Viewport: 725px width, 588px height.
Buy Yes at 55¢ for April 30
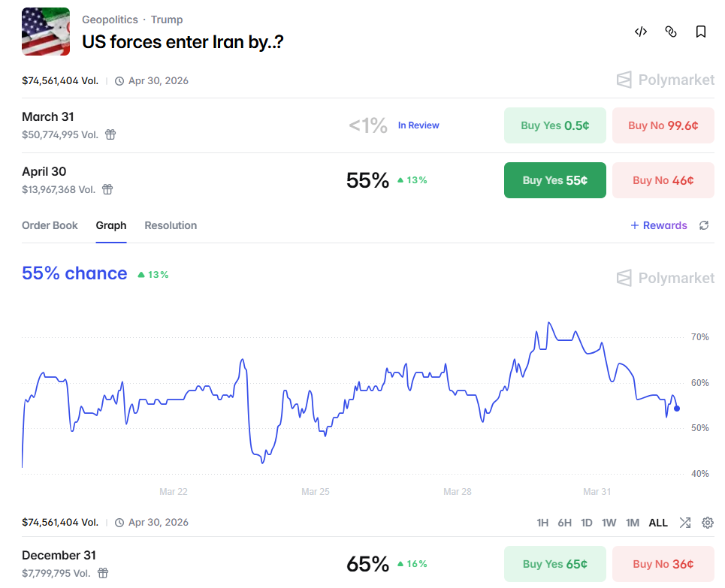554,180
